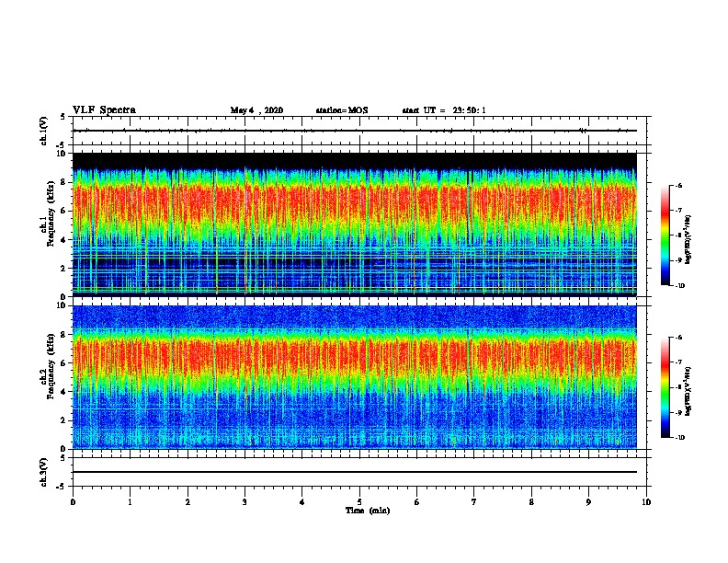
Task: Click ch.1 frequency axis tick "10"
Action: pyautogui.click(x=62, y=154)
